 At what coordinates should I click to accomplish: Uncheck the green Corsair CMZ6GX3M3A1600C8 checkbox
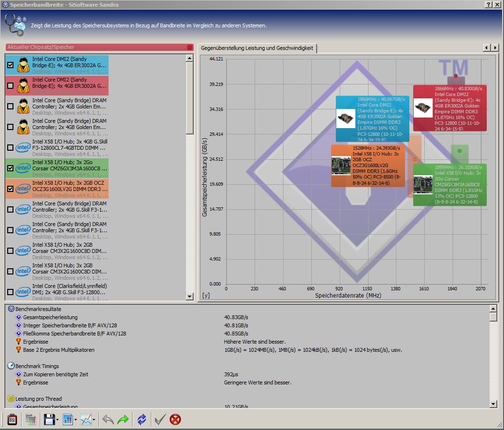point(10,168)
